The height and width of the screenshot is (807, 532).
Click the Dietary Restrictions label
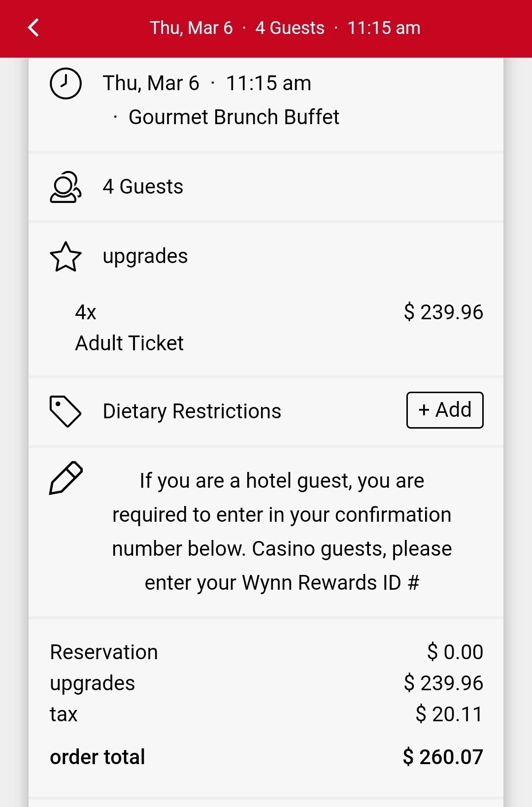pos(192,411)
